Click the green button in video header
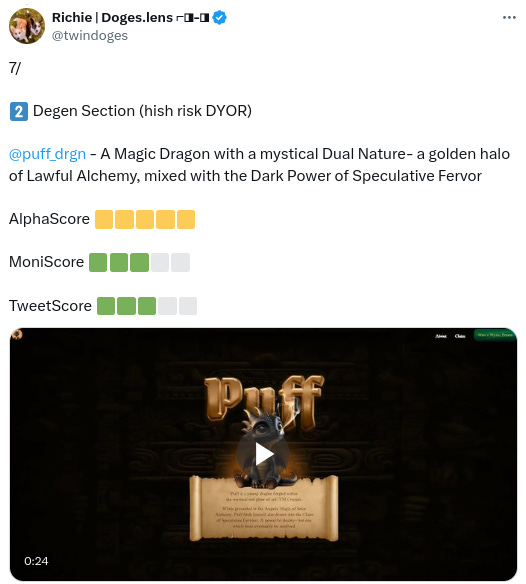 [x=494, y=335]
